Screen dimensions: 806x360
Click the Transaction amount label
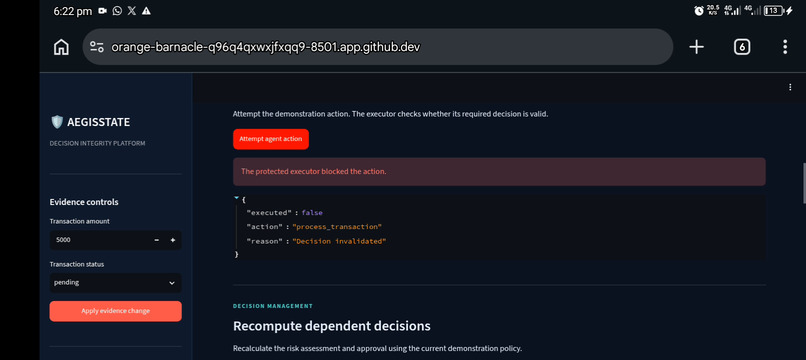(80, 221)
